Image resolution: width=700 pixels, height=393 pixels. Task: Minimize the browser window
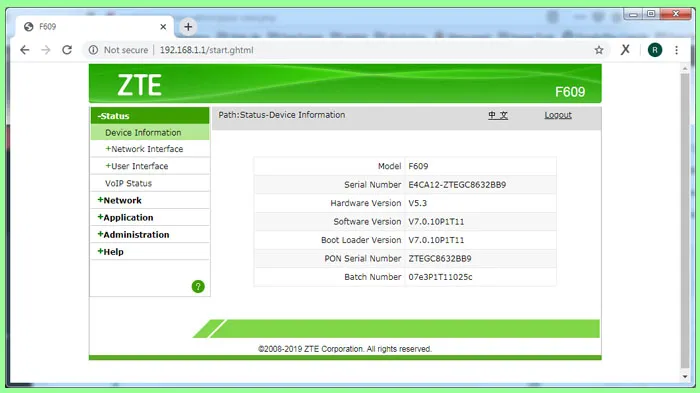pyautogui.click(x=633, y=14)
